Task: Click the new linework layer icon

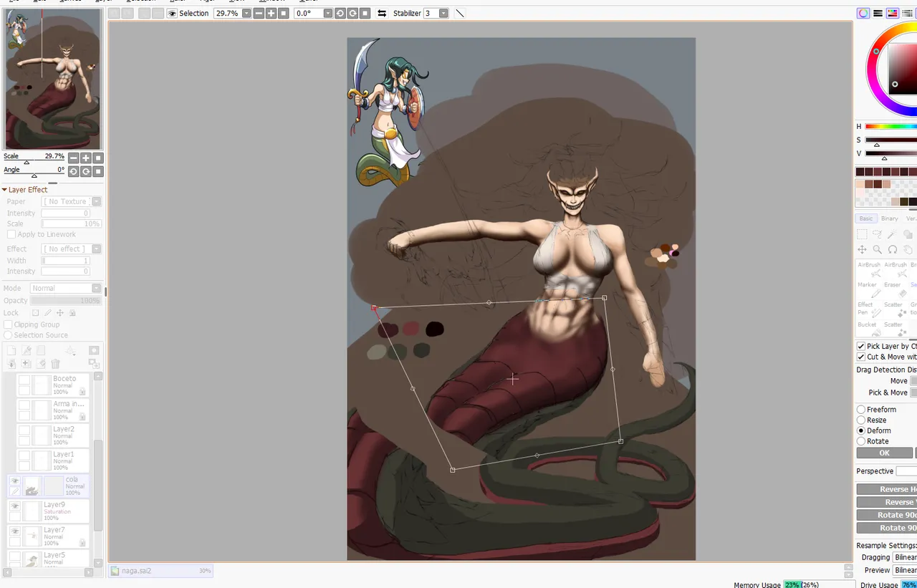Action: point(27,350)
